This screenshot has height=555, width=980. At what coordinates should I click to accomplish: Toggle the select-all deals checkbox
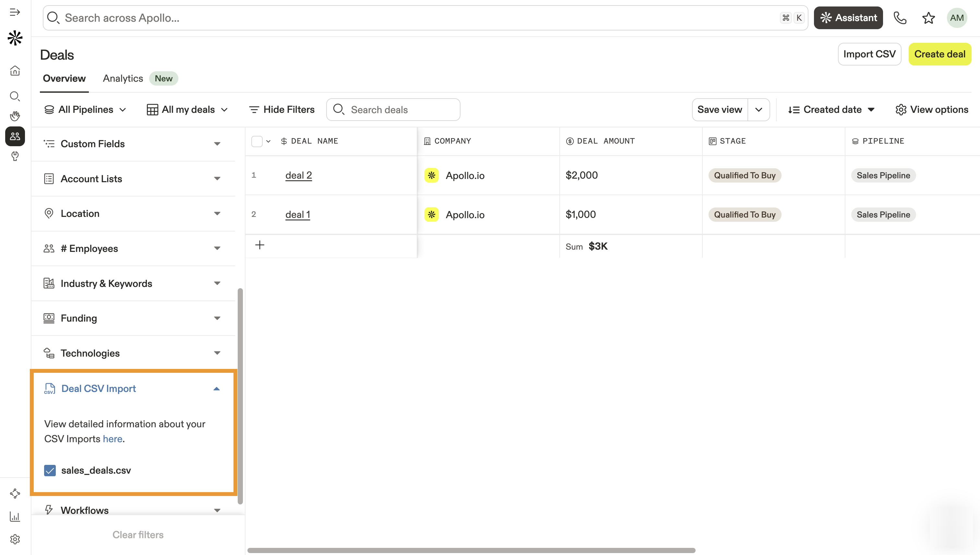coord(257,141)
